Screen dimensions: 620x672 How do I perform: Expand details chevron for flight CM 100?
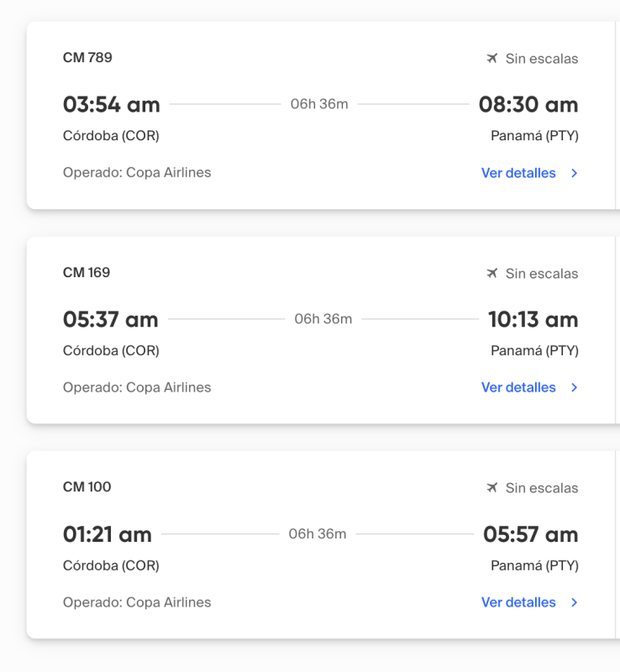(575, 602)
